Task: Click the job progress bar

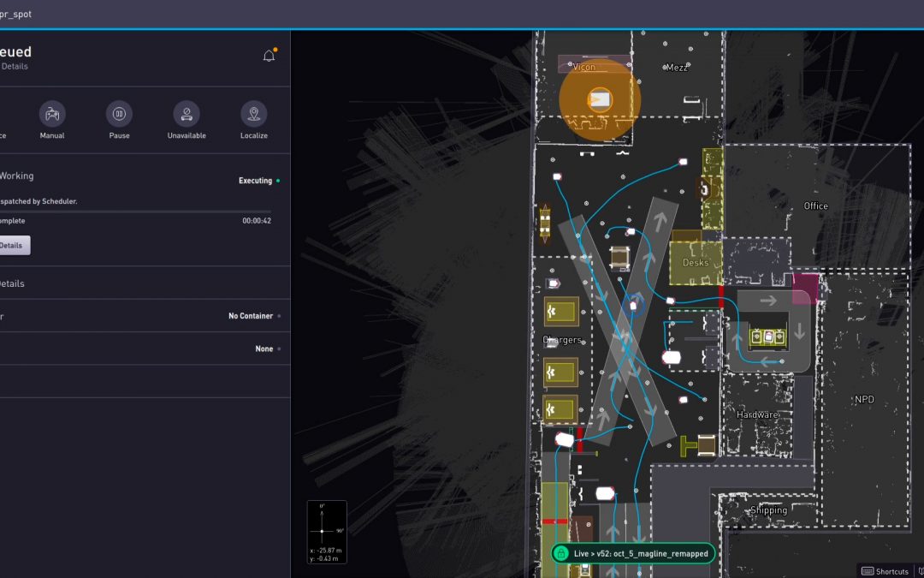Action: pyautogui.click(x=137, y=212)
